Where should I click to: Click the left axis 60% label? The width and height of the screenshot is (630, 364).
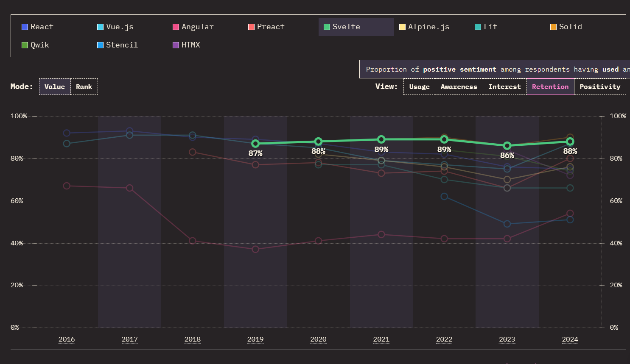[17, 201]
